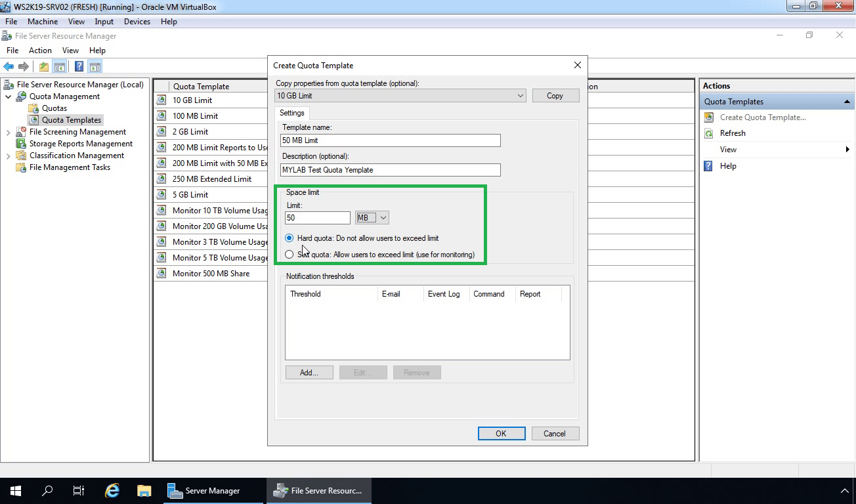Viewport: 856px width, 504px height.
Task: Click the Threshold column header
Action: click(332, 294)
